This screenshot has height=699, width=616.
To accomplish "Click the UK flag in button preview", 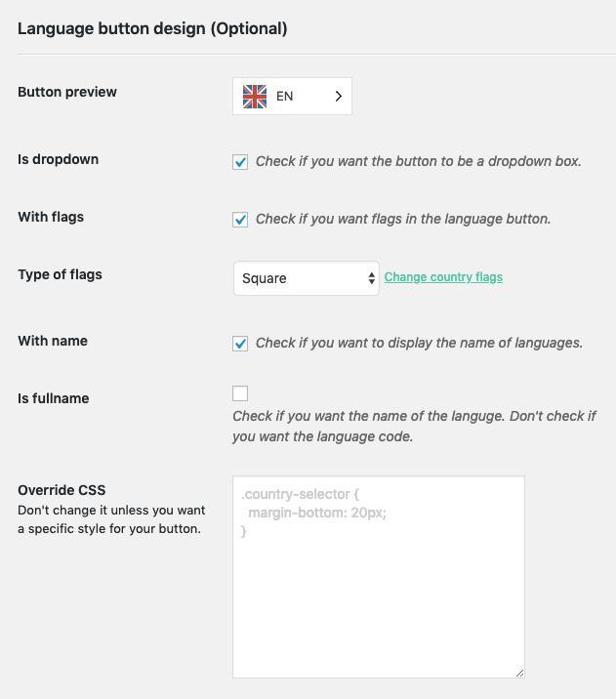I will pos(255,96).
